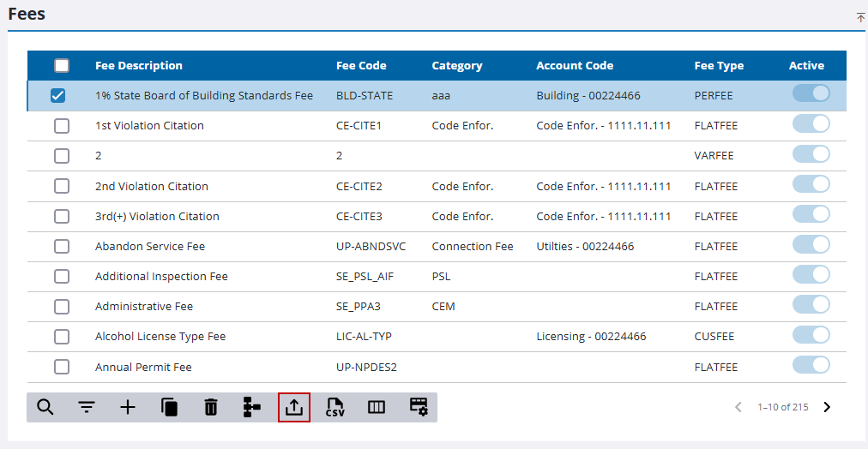Click the highlighted export upload icon
This screenshot has height=449, width=868.
[x=294, y=407]
